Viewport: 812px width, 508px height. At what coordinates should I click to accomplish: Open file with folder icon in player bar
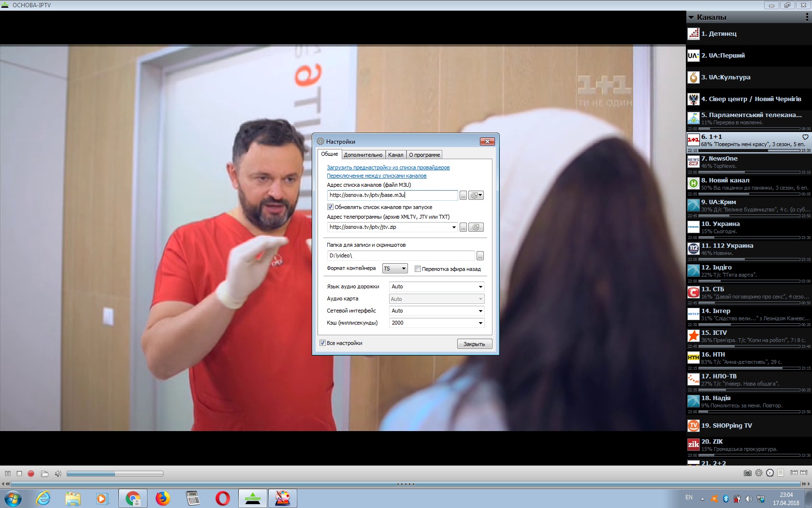(x=44, y=474)
